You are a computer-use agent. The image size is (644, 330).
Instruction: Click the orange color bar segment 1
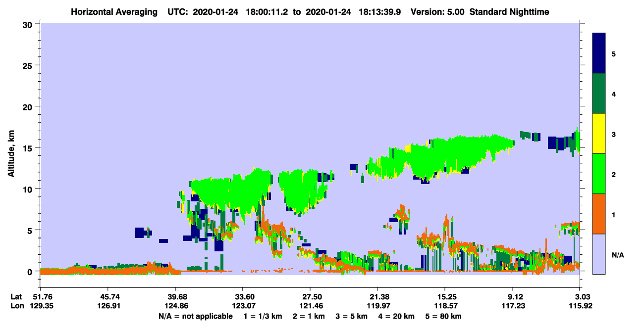click(x=599, y=214)
